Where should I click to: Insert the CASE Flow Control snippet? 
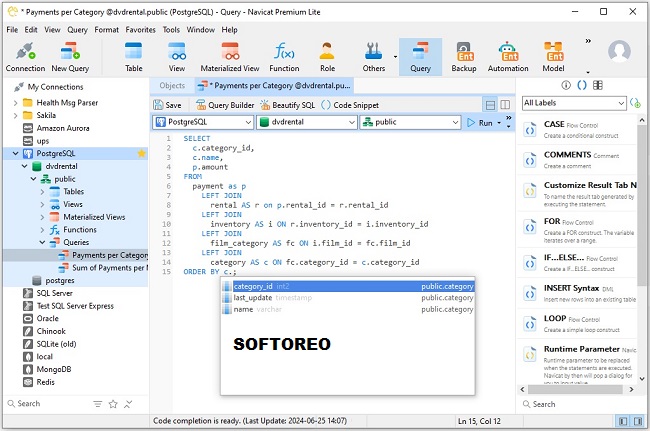coord(578,129)
